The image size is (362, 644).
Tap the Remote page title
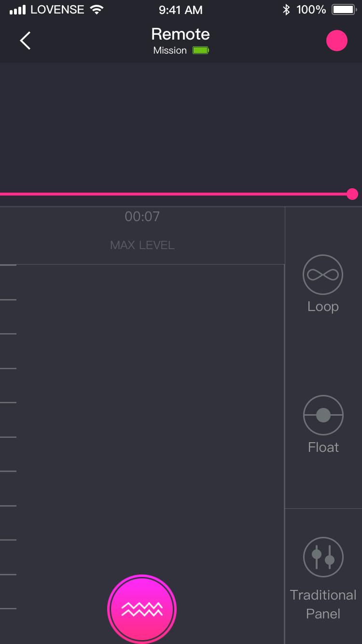(x=181, y=34)
